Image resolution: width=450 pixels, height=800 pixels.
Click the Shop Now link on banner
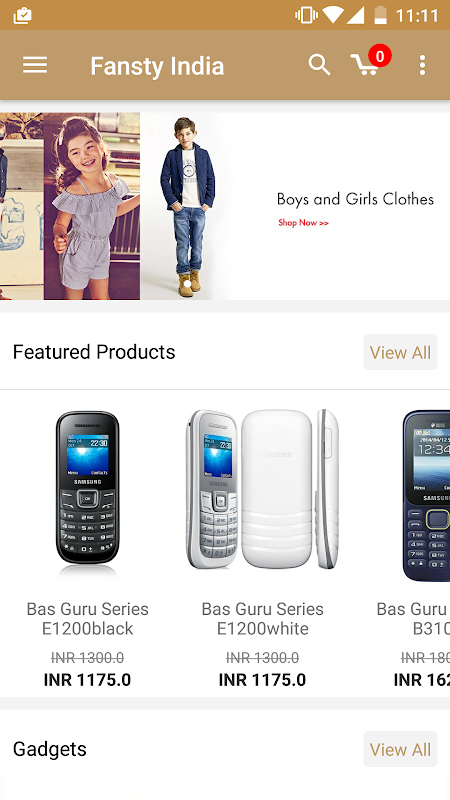[x=304, y=222]
